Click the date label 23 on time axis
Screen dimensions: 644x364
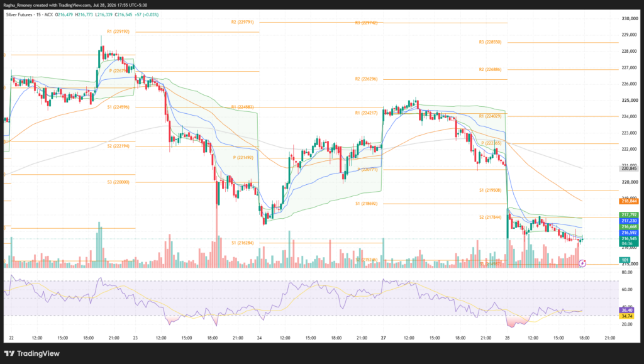[x=135, y=338]
